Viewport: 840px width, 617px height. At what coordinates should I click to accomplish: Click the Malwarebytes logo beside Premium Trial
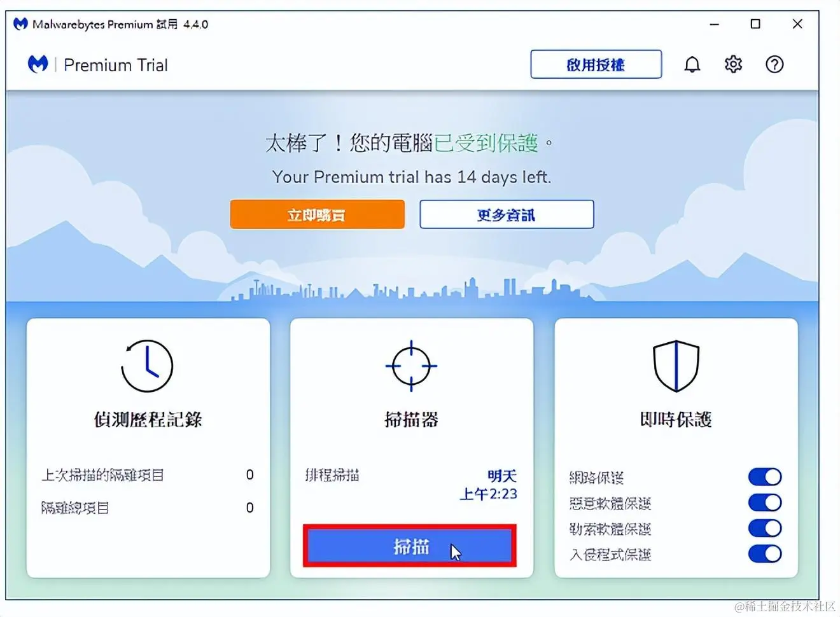38,64
